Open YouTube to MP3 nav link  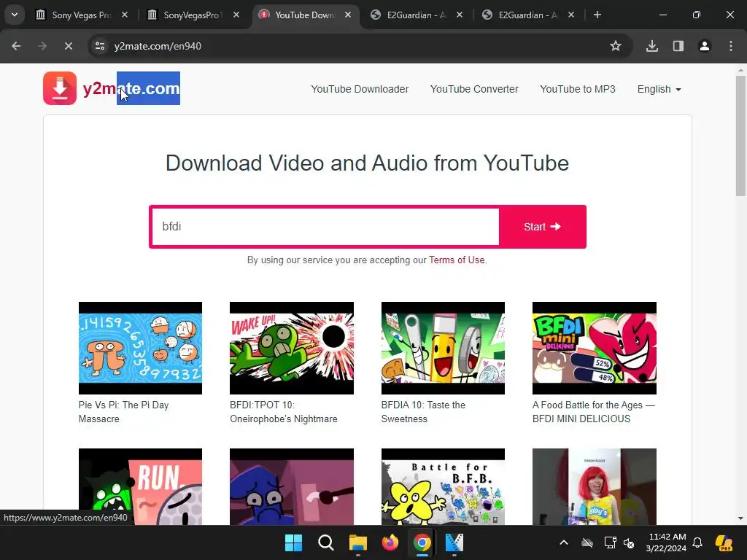[x=578, y=89]
